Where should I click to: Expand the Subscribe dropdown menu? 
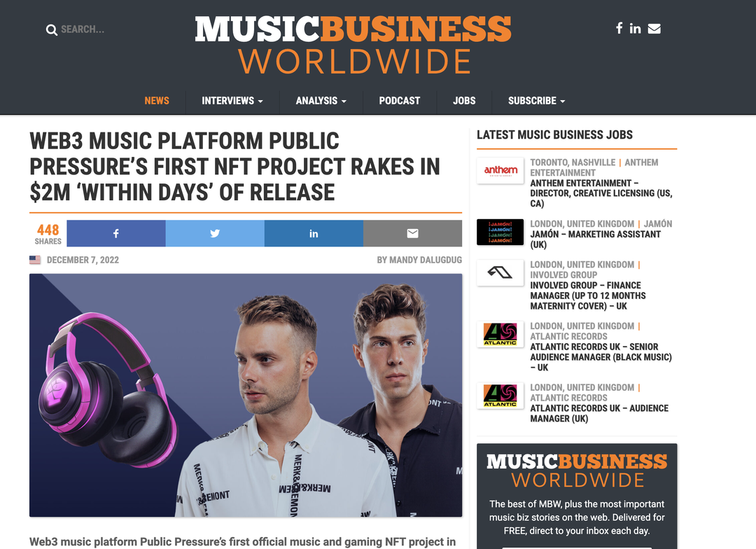[537, 101]
